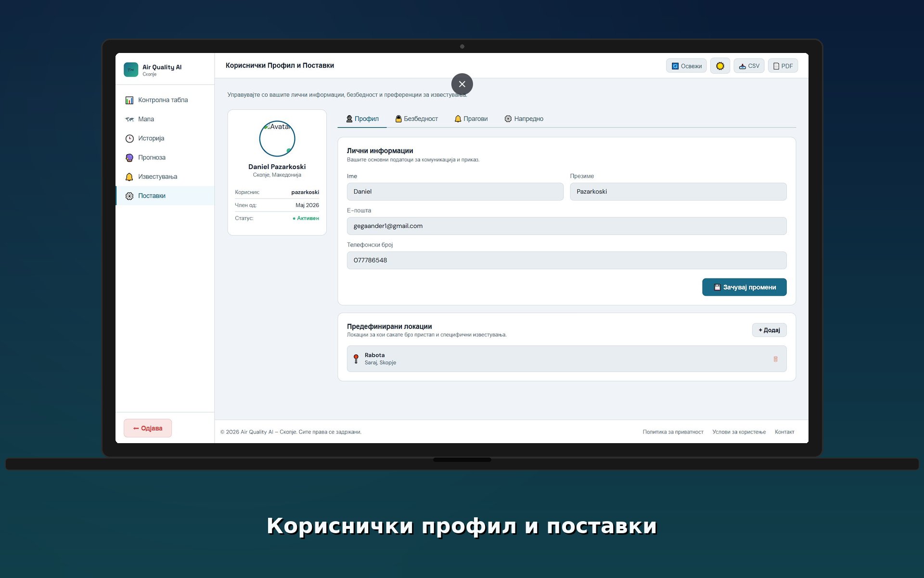Click the crystal ball icon for Прогноза
This screenshot has width=924, height=578.
[x=129, y=158]
